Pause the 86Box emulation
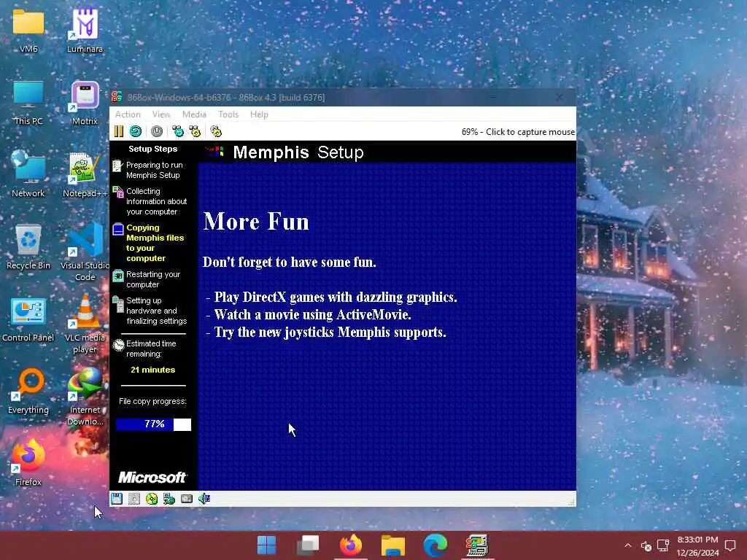Image resolution: width=747 pixels, height=560 pixels. (x=119, y=131)
